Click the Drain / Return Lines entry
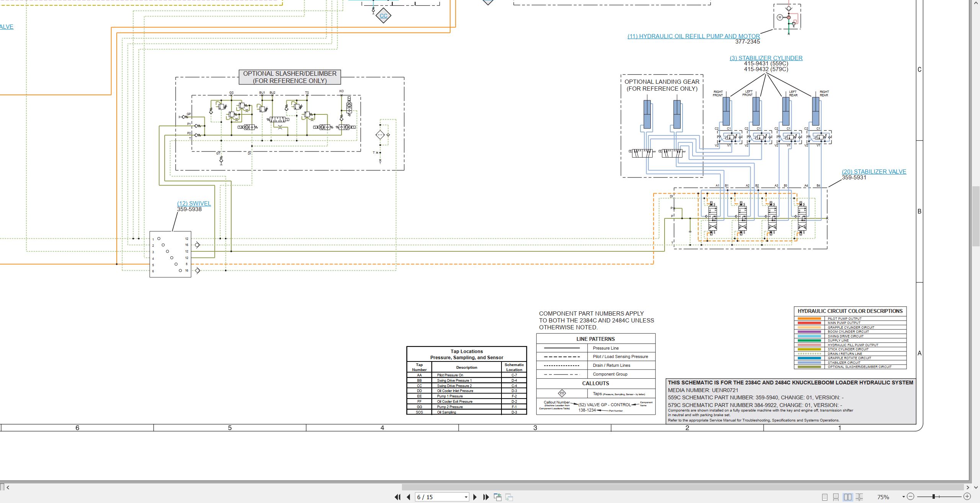Image resolution: width=980 pixels, height=503 pixels. pos(596,365)
